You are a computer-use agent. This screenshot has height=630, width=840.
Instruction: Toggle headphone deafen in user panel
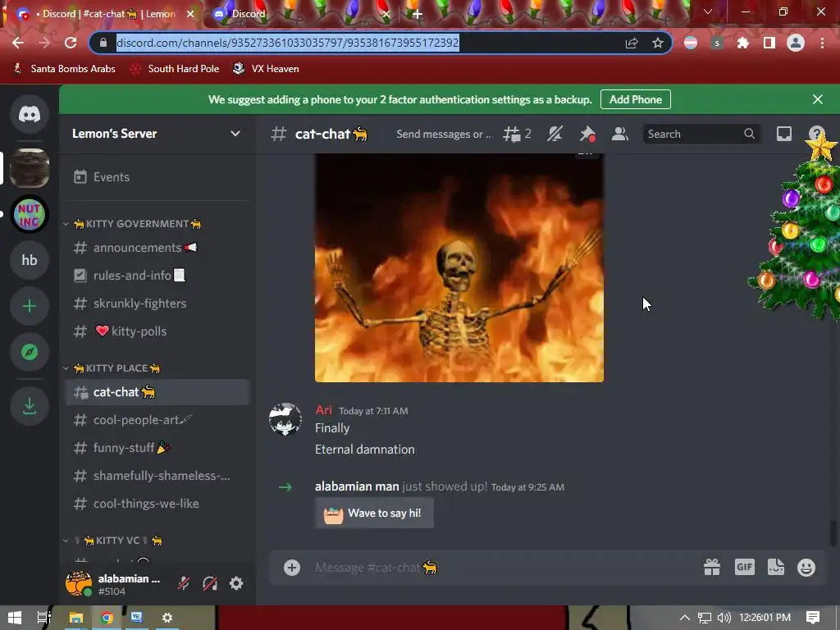pyautogui.click(x=210, y=583)
